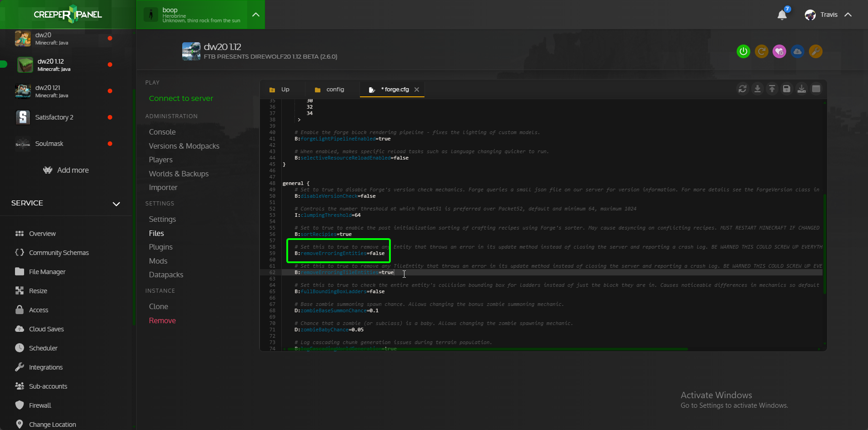Select the Soulmask server
Screen dimensions: 868x430
click(x=66, y=144)
